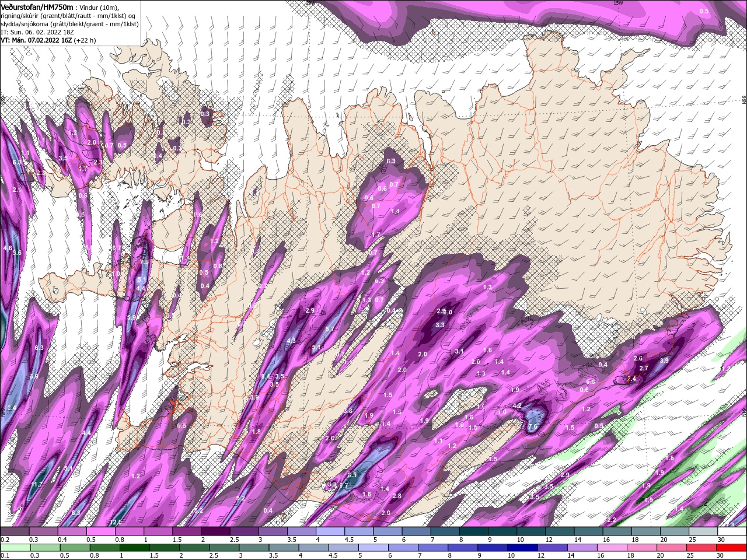This screenshot has height=560, width=747.
Task: Click the 4.3 value on the map
Action: coord(291,341)
